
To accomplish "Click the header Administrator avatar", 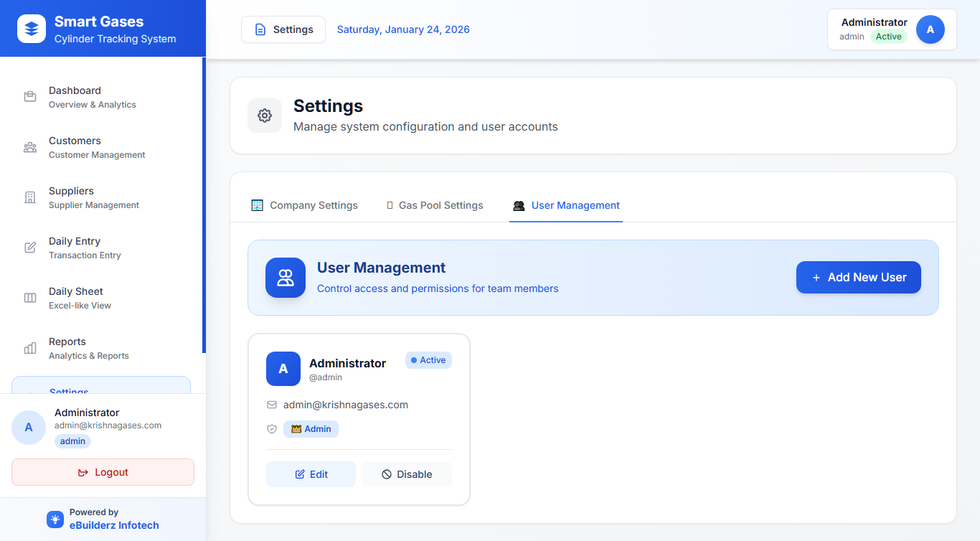I will click(930, 29).
